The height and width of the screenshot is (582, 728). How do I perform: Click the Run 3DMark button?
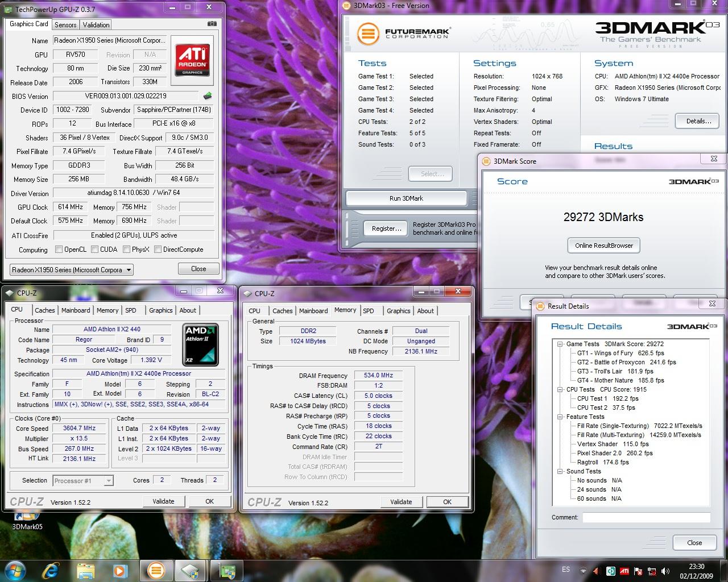(406, 198)
